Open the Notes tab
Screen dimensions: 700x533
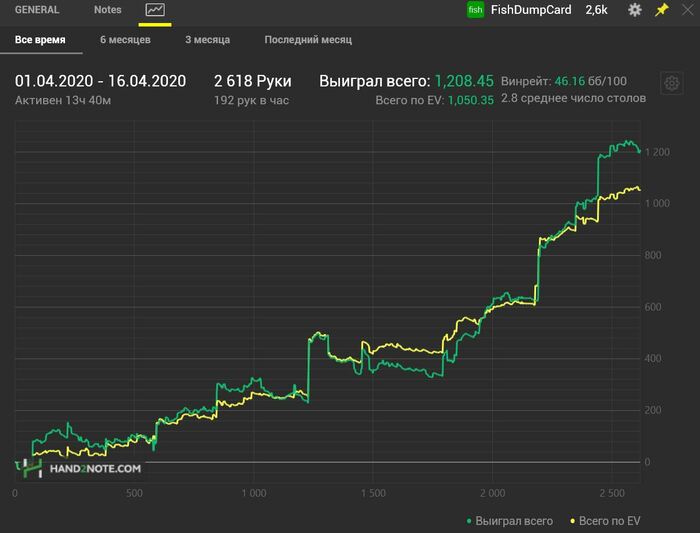108,10
